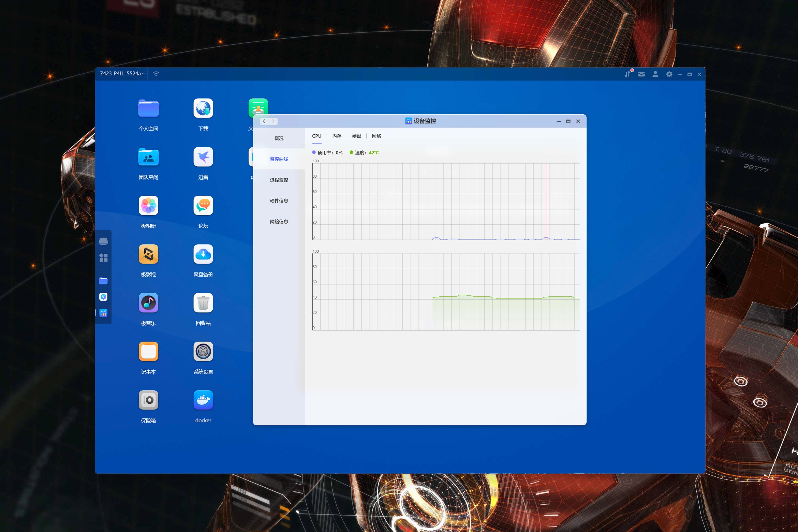Go back with the left arrow in 设备监控

pyautogui.click(x=264, y=121)
